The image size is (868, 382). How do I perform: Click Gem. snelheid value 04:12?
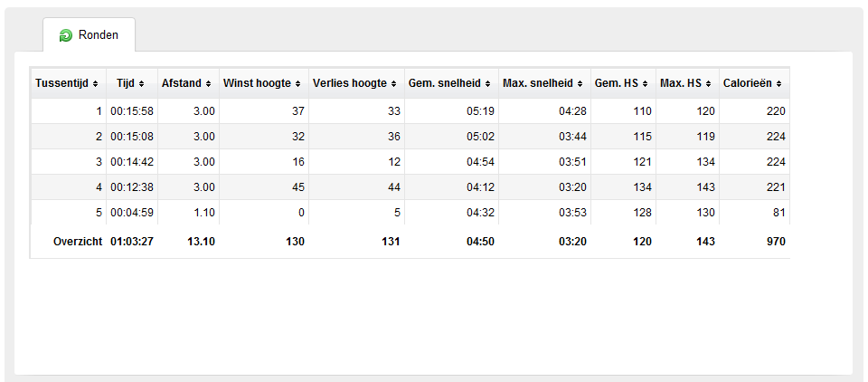tap(480, 187)
